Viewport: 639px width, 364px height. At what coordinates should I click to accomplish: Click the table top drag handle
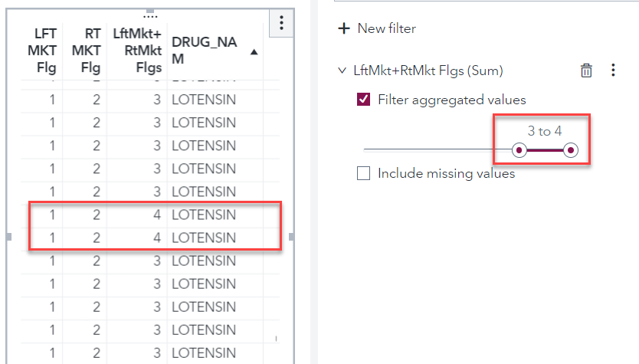click(150, 13)
